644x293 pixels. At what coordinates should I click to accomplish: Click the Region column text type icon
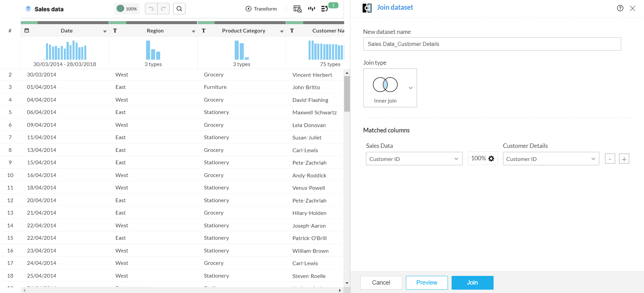(115, 31)
